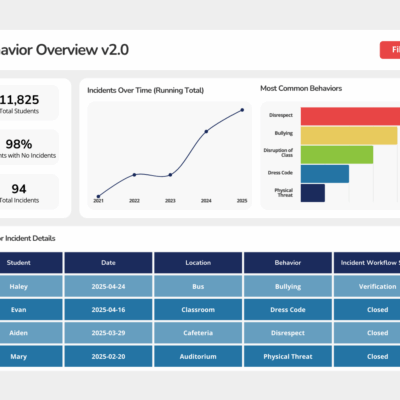Screen dimensions: 400x400
Task: Click the Incident Details section heading
Action: (x=28, y=238)
